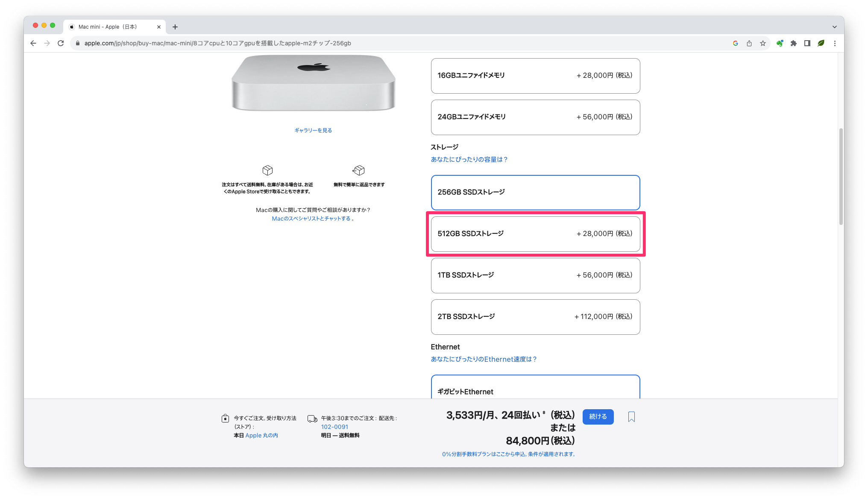Click the "84,800円(税込)" price text

(540, 441)
